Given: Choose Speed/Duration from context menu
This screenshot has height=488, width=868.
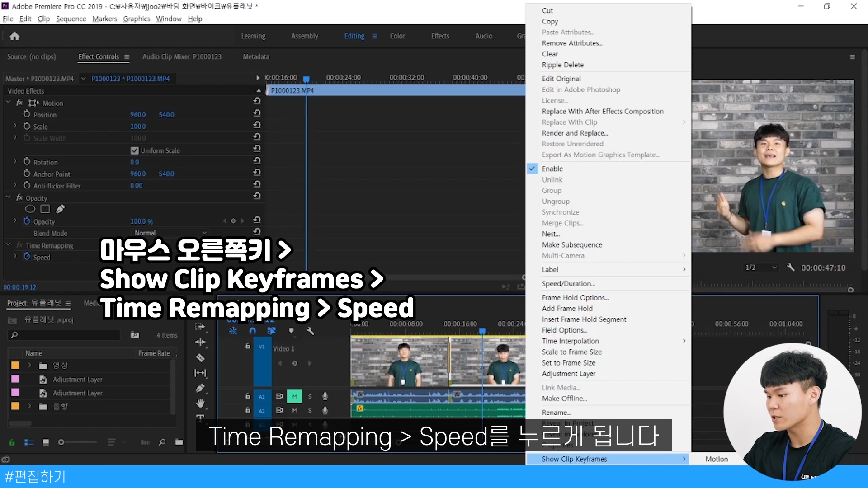Looking at the screenshot, I should click(568, 284).
